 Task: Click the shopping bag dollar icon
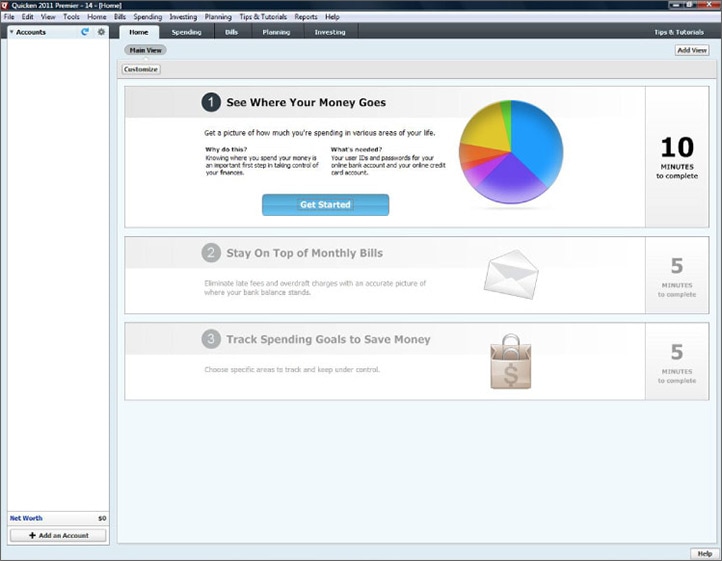(x=511, y=362)
